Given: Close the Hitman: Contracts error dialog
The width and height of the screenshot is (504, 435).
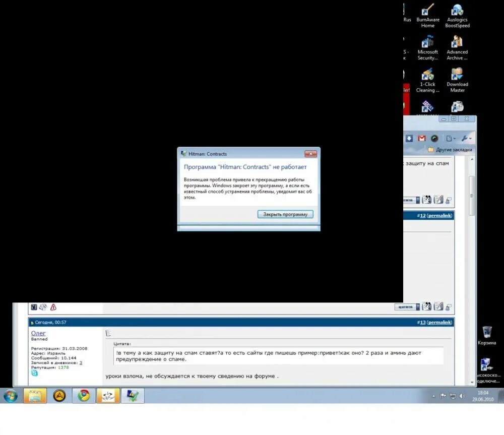Looking at the screenshot, I should coord(310,154).
